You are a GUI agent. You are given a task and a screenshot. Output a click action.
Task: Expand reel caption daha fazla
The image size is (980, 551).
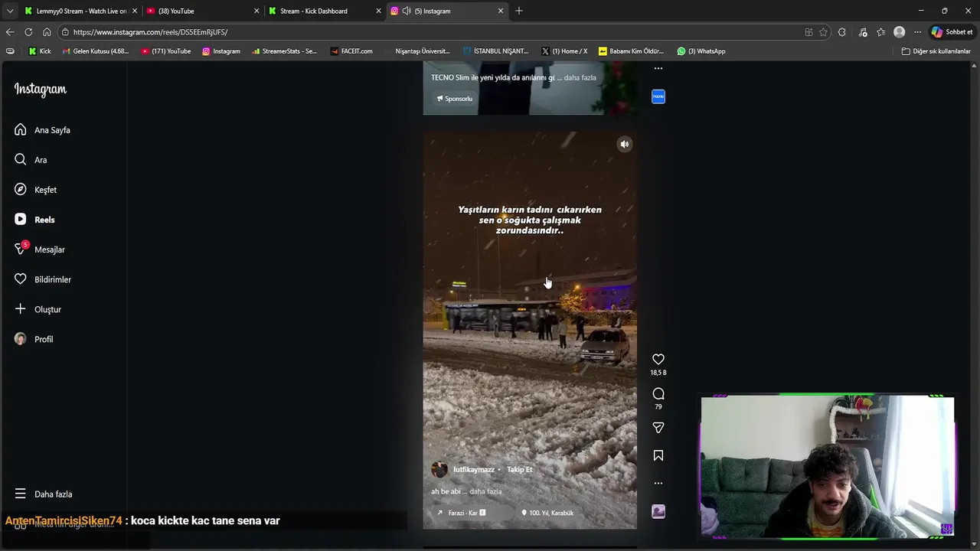[x=485, y=491]
